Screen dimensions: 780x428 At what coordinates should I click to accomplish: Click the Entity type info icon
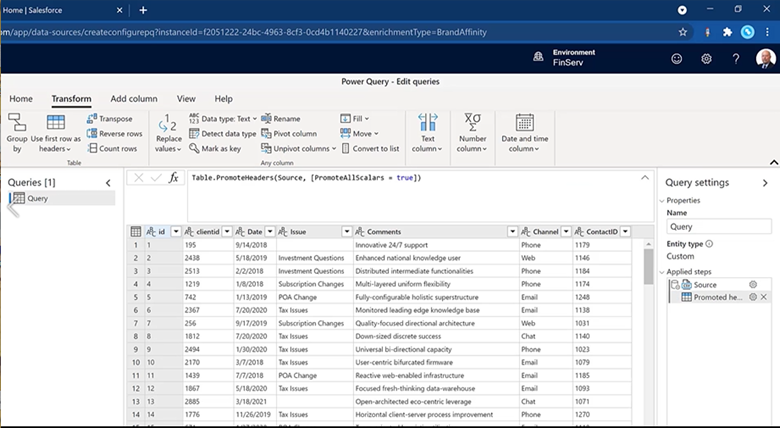point(709,244)
